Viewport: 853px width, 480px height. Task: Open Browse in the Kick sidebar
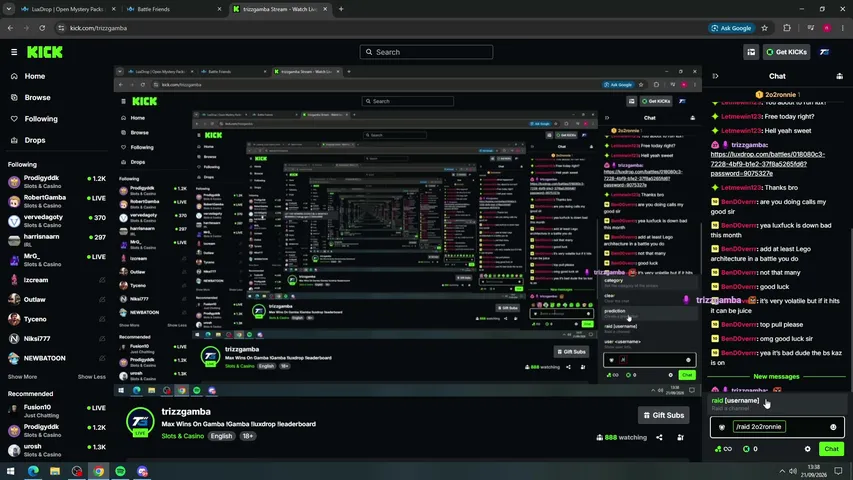point(37,97)
